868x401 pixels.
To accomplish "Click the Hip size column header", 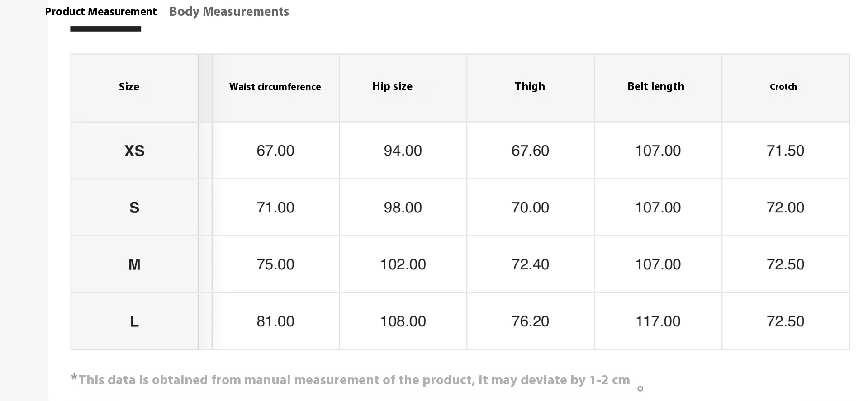I will click(392, 86).
